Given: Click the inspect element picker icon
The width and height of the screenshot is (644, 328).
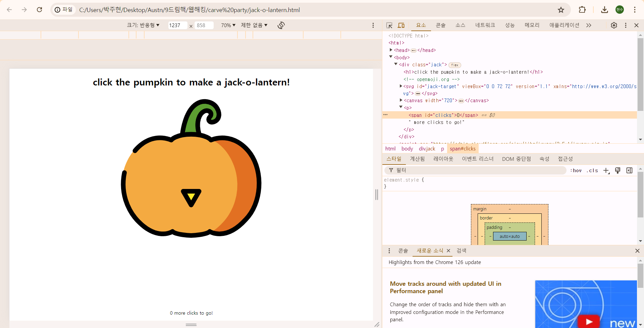Looking at the screenshot, I should 389,25.
